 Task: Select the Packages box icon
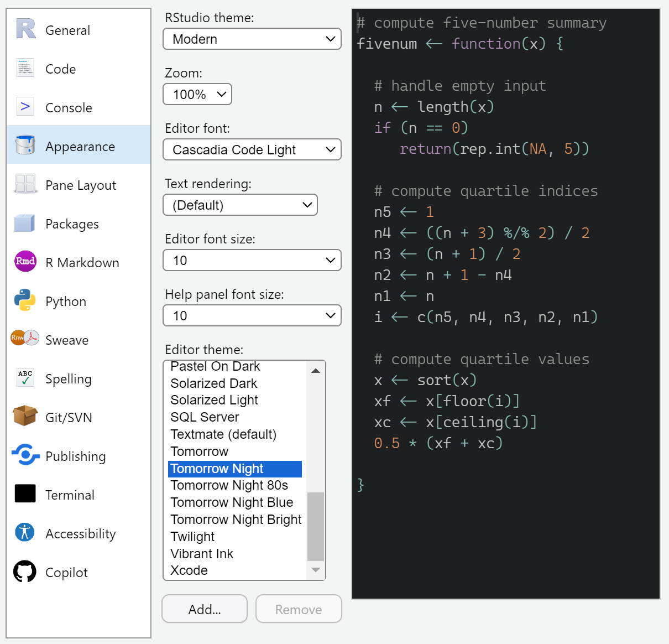click(x=25, y=223)
